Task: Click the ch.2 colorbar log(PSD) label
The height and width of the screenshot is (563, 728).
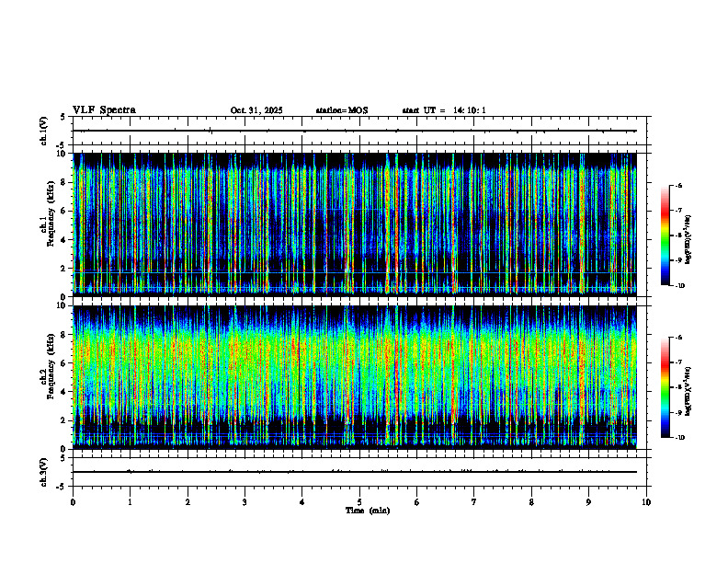Action: tap(688, 391)
